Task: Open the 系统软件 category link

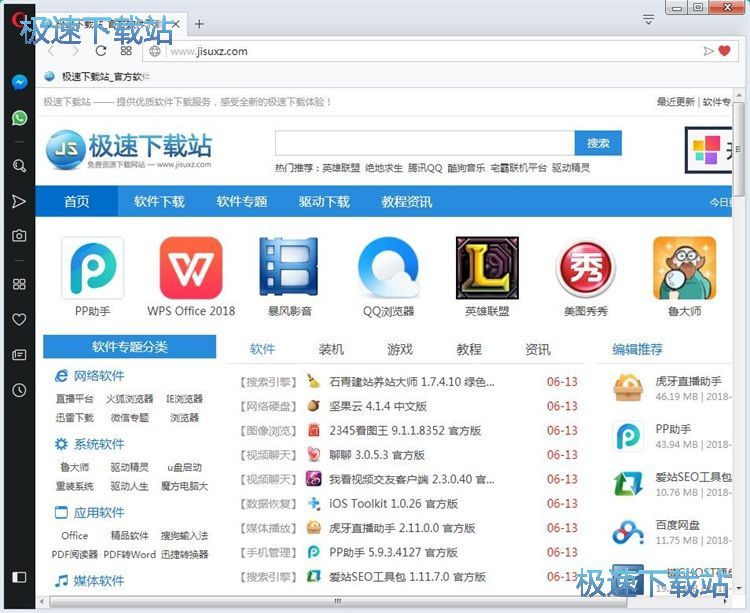Action: click(x=99, y=444)
